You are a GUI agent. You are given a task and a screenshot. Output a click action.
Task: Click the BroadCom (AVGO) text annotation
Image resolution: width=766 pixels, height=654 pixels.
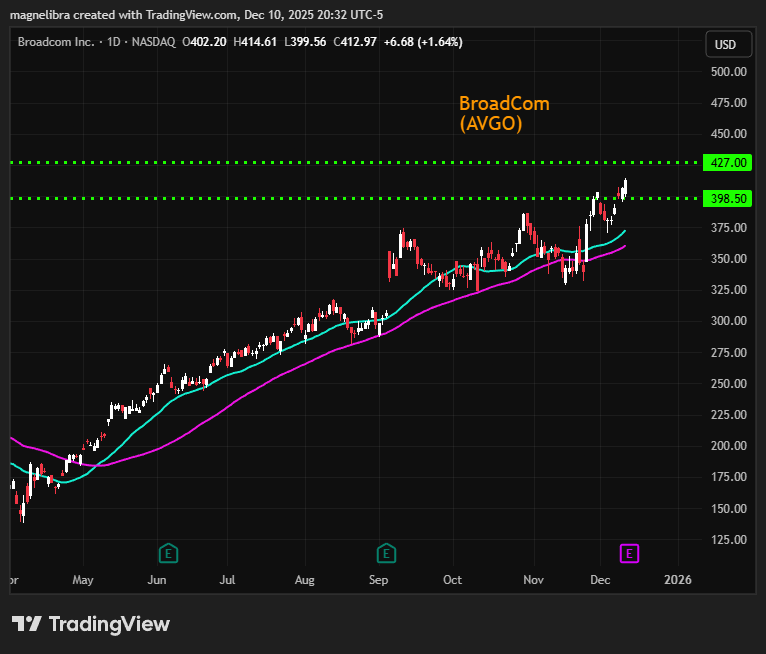tap(504, 113)
